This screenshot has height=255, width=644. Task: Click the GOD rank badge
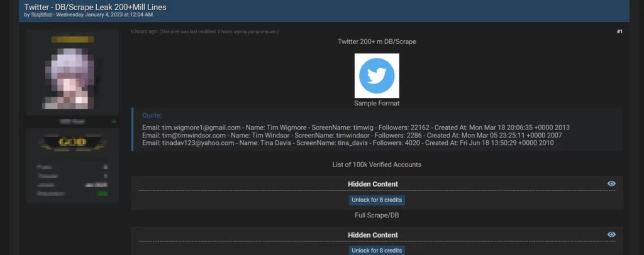coord(72,142)
